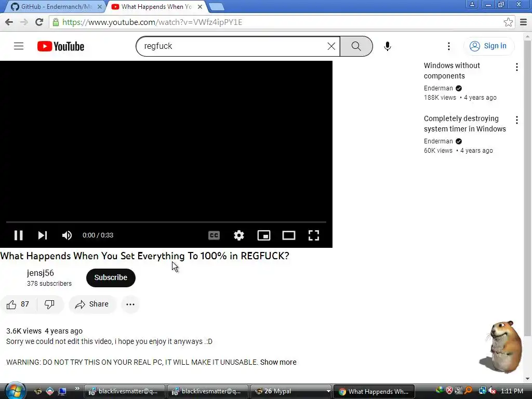532x399 pixels.
Task: Pause the video
Action: (x=18, y=235)
